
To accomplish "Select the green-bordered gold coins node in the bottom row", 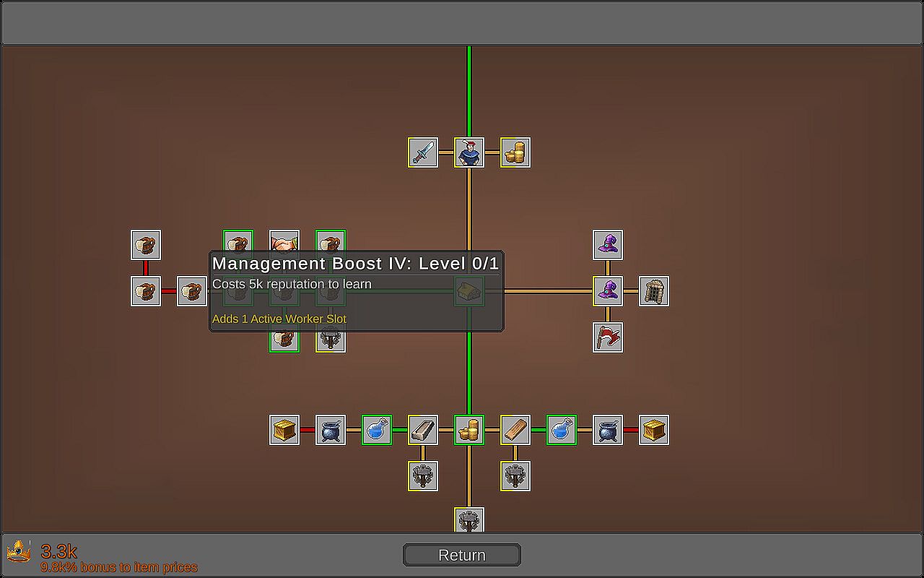I will (x=469, y=430).
